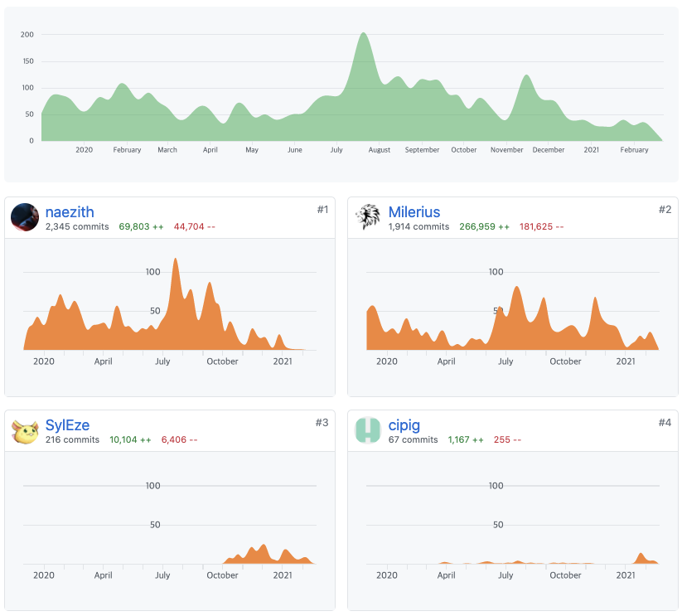Click the 2021 orange bump in cipig's chart
The height and width of the screenshot is (616, 682).
click(x=641, y=559)
